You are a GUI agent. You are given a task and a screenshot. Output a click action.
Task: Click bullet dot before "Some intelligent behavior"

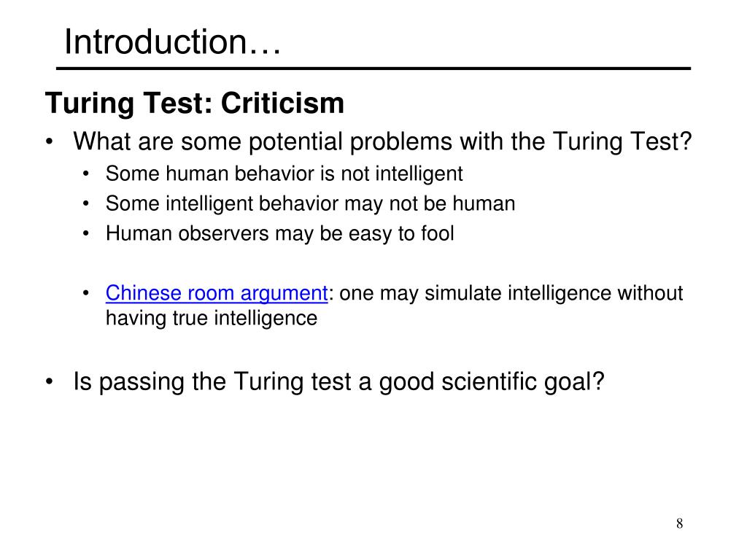(x=86, y=204)
